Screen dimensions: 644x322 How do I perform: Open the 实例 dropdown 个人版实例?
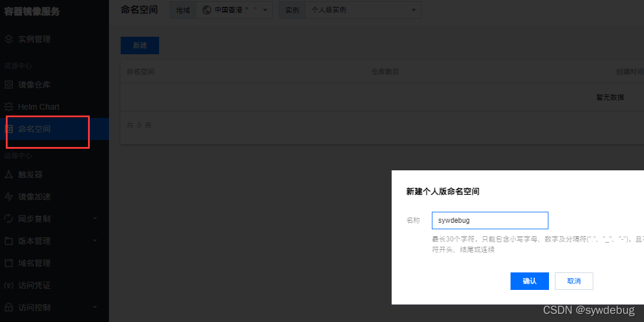click(x=363, y=10)
